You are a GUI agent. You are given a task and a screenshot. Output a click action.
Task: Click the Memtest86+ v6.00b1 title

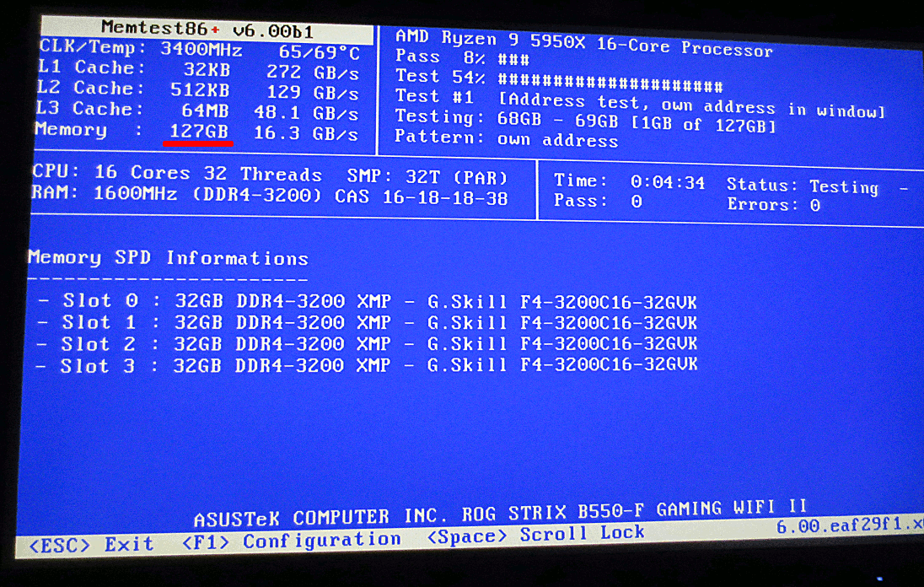click(207, 29)
